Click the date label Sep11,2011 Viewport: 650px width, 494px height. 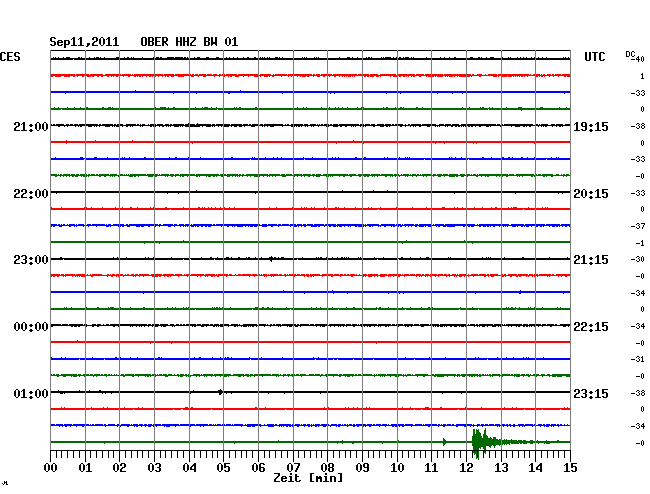84,42
